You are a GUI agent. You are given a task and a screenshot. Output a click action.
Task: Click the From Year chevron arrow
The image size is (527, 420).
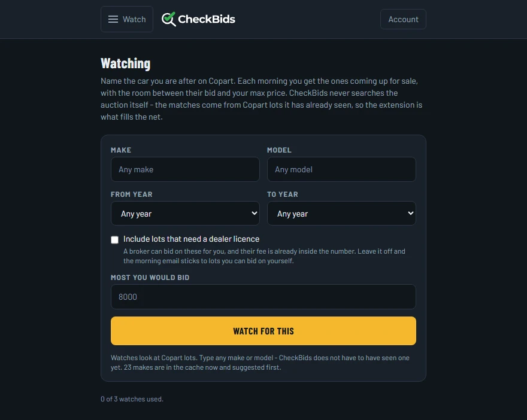[255, 213]
